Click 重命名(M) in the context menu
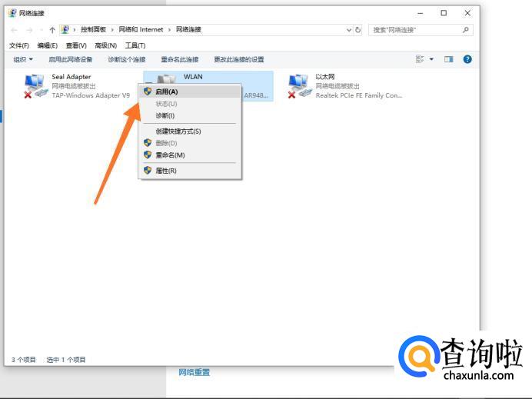 tap(170, 155)
